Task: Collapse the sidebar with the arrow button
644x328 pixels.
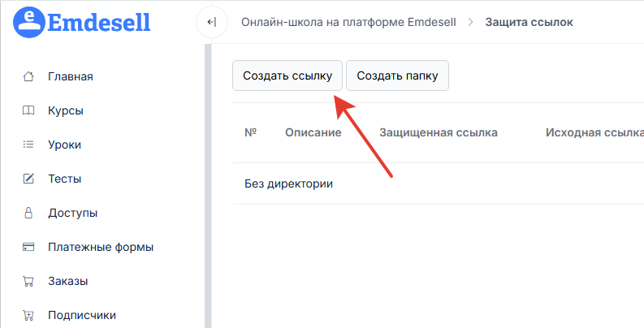Action: click(x=211, y=22)
